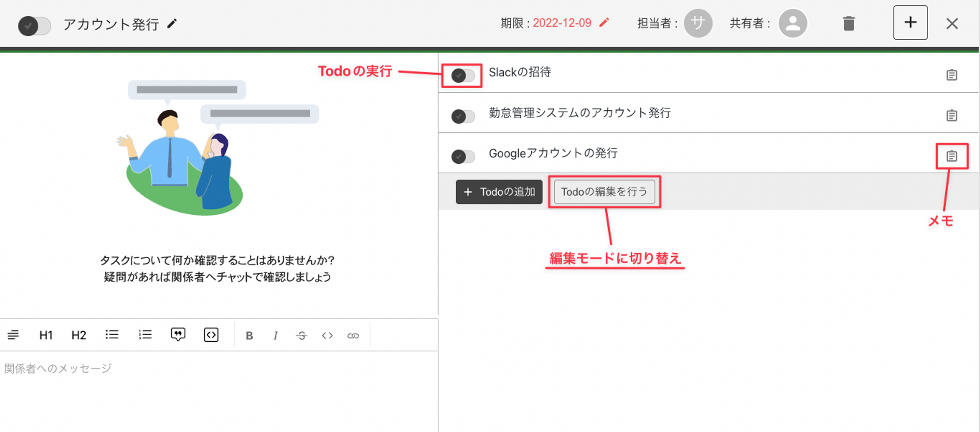Click the plus button in the header
This screenshot has width=980, height=432.
(x=910, y=23)
